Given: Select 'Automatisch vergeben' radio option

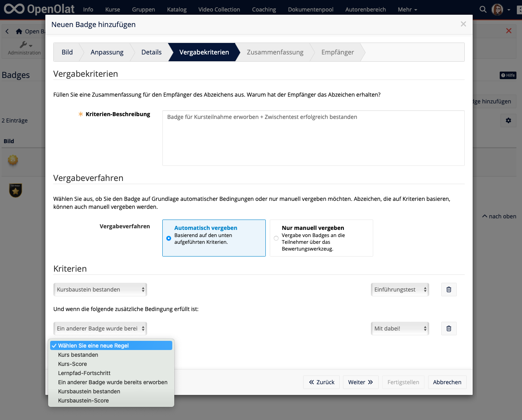Looking at the screenshot, I should point(169,238).
